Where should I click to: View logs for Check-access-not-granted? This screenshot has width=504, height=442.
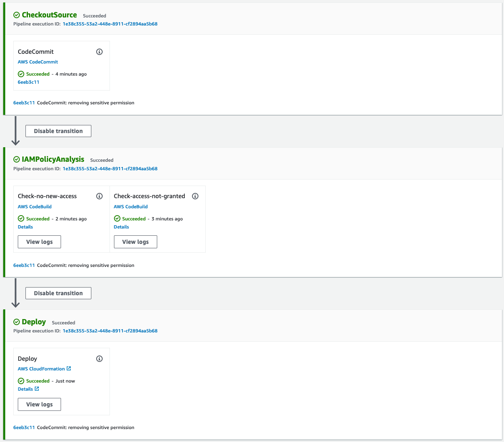click(135, 241)
